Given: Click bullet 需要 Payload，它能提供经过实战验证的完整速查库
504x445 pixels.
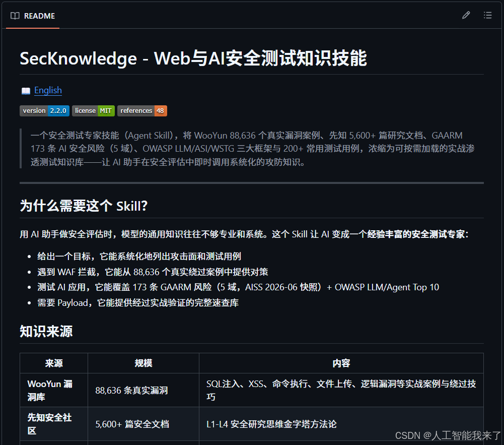Looking at the screenshot, I should click(138, 302).
